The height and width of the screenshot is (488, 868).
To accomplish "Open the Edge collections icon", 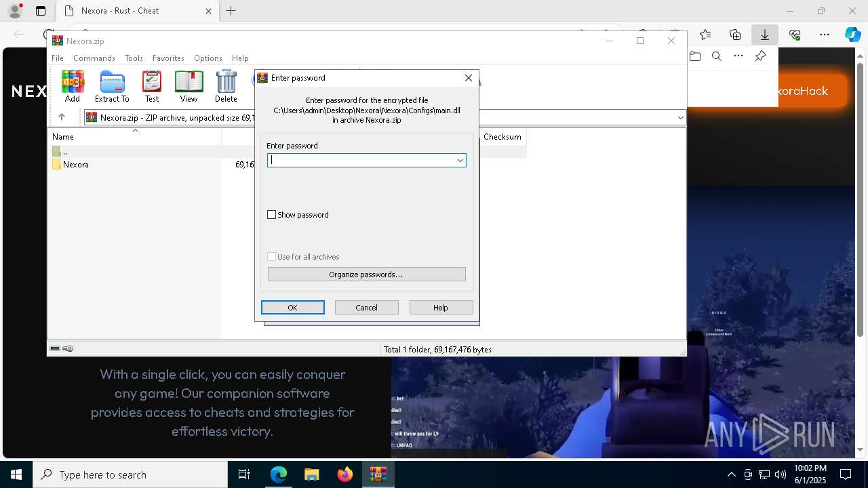I will tap(735, 35).
